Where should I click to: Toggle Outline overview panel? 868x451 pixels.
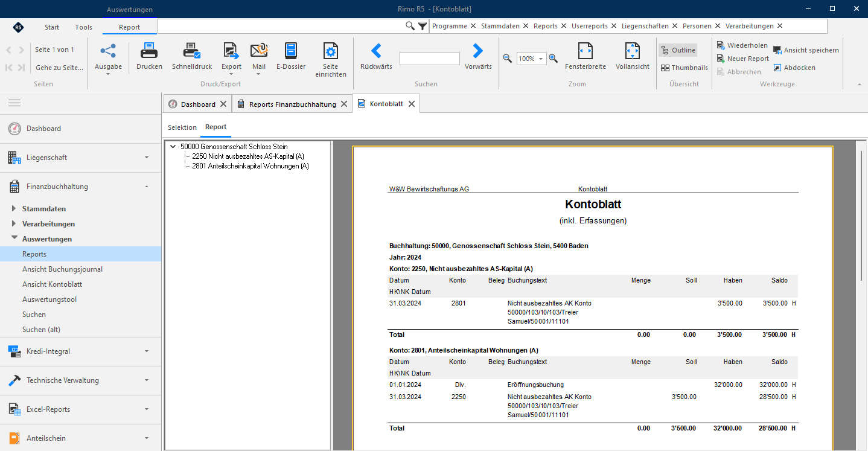(678, 50)
